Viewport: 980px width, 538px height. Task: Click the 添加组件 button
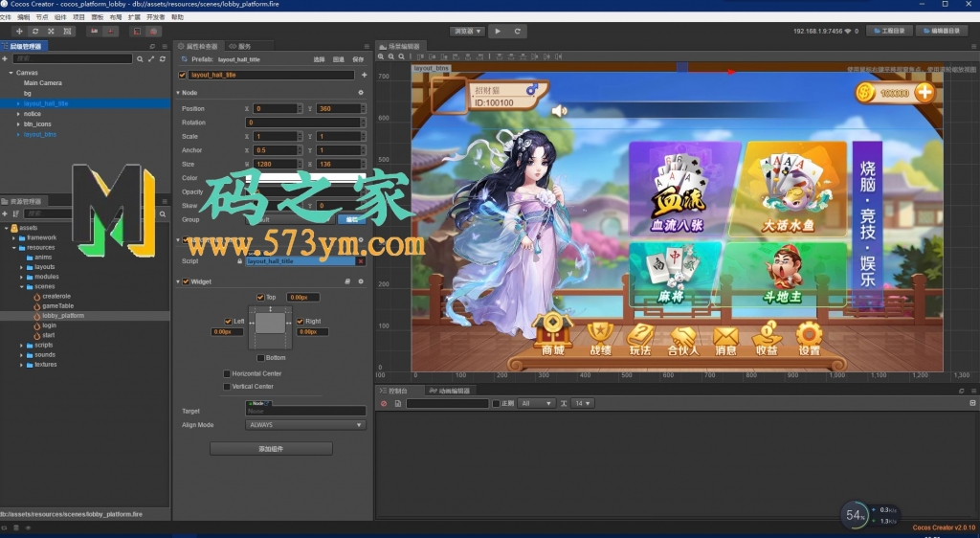coord(271,449)
